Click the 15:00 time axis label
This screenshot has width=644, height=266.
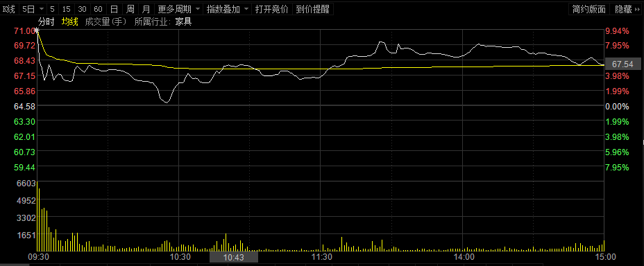606,257
